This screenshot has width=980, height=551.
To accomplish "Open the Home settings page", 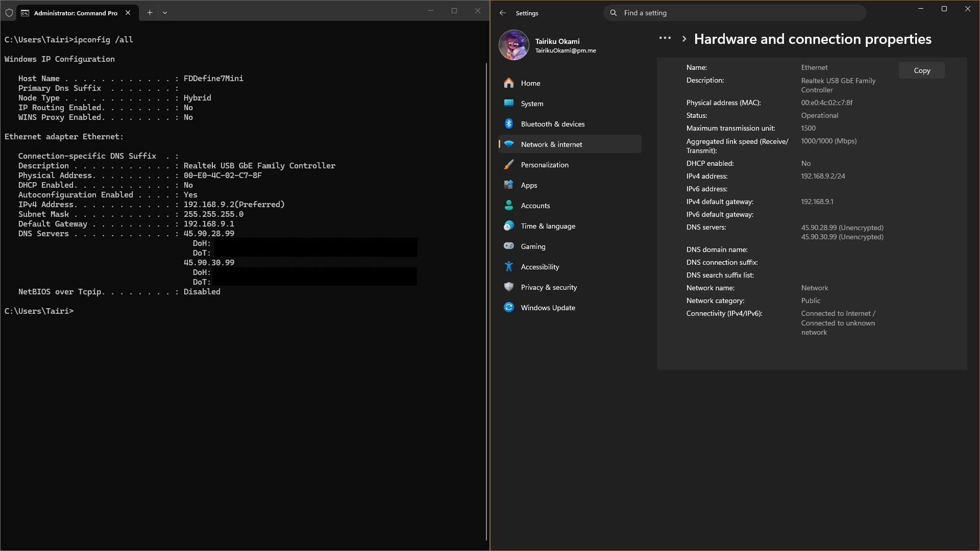I will tap(570, 83).
